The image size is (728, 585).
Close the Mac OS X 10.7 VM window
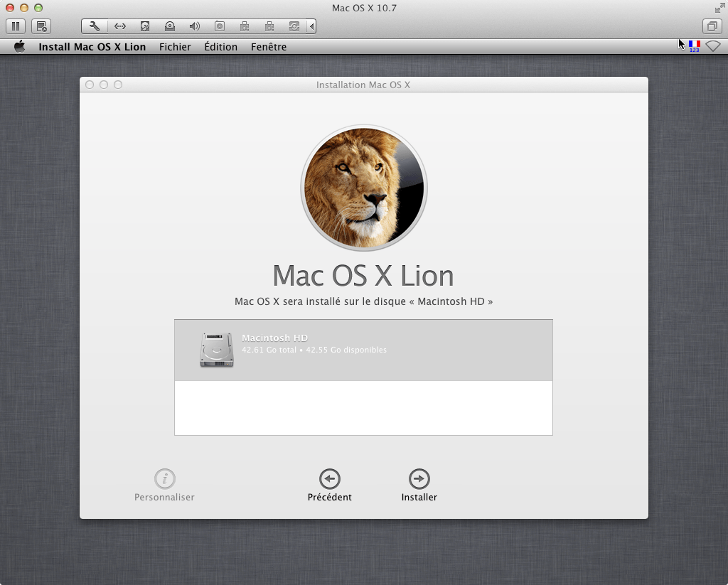click(10, 8)
